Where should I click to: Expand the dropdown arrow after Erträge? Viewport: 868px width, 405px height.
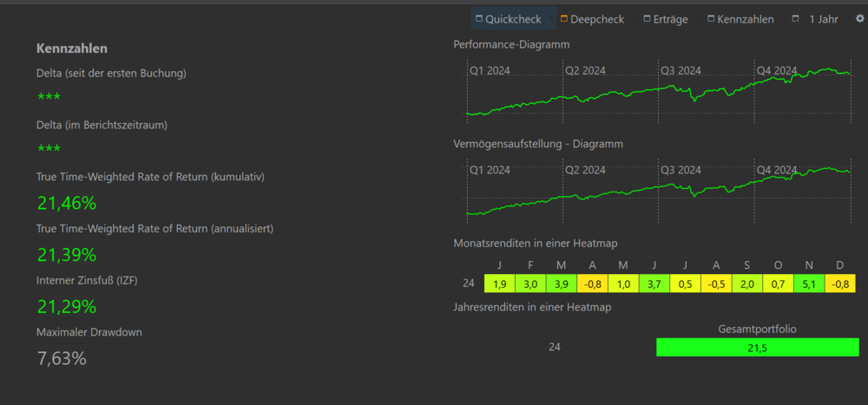pos(696,19)
